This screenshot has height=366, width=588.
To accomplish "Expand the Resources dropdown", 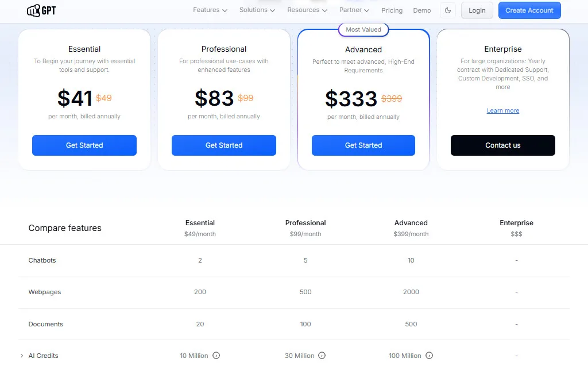I will 307,10.
